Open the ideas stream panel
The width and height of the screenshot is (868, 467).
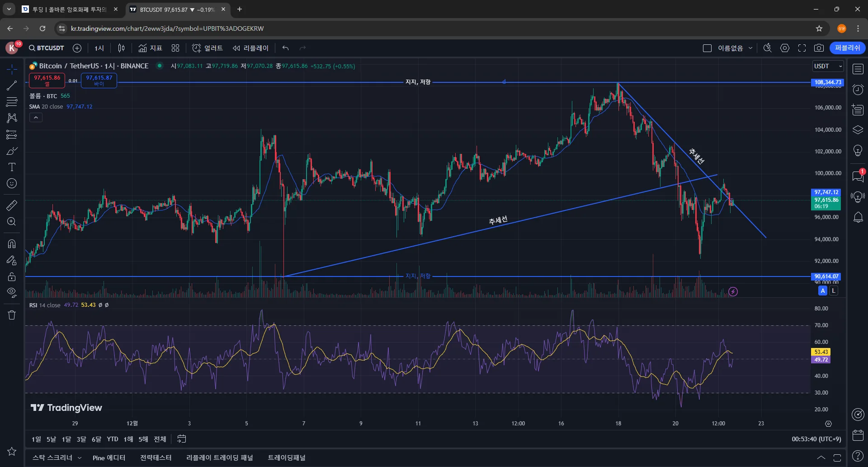[858, 197]
